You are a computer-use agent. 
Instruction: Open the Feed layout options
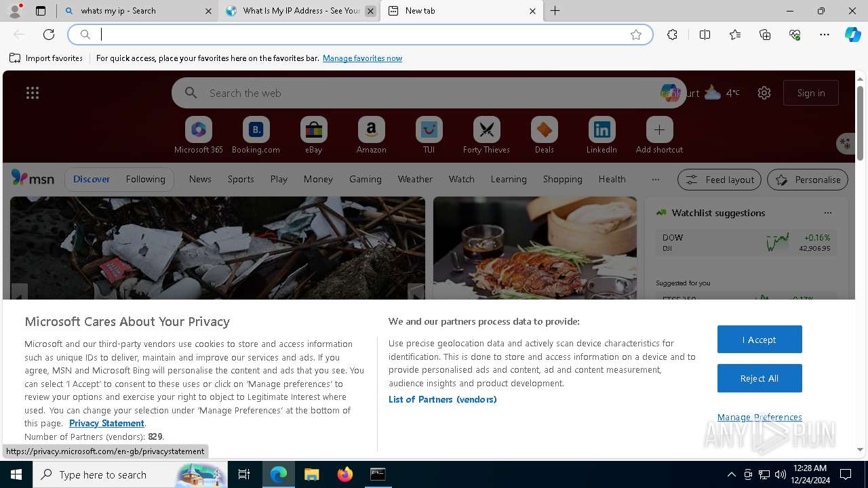coord(719,180)
